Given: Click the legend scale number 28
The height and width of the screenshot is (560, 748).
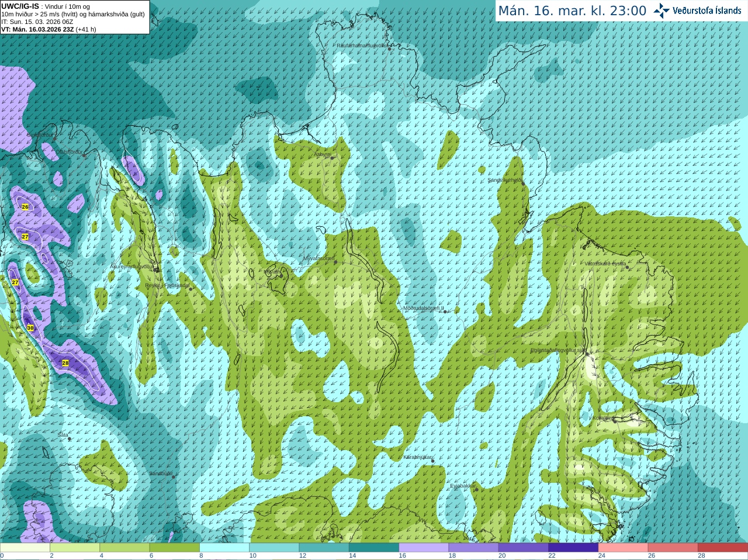Looking at the screenshot, I should click(x=701, y=556).
